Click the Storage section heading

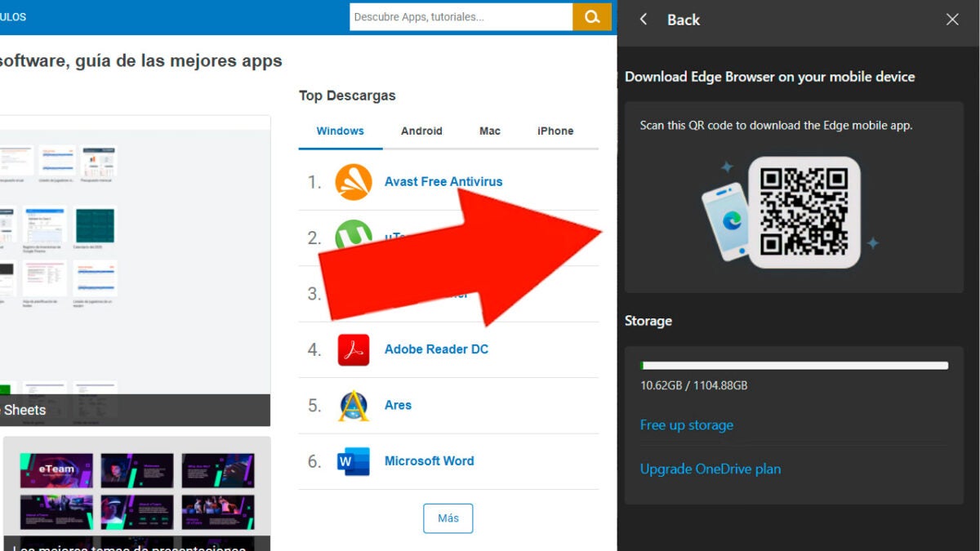[x=648, y=321]
